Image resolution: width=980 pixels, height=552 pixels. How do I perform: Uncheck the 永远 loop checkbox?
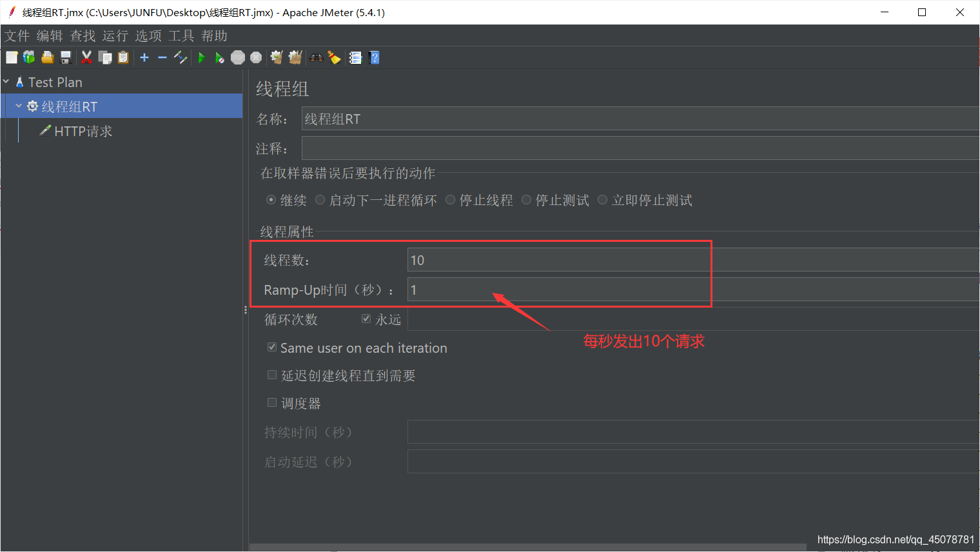click(x=366, y=319)
